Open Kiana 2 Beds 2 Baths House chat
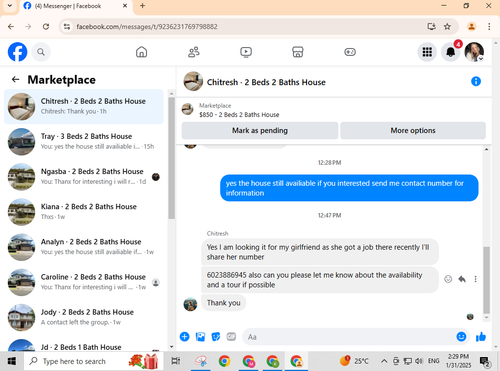The image size is (500, 371). click(84, 212)
